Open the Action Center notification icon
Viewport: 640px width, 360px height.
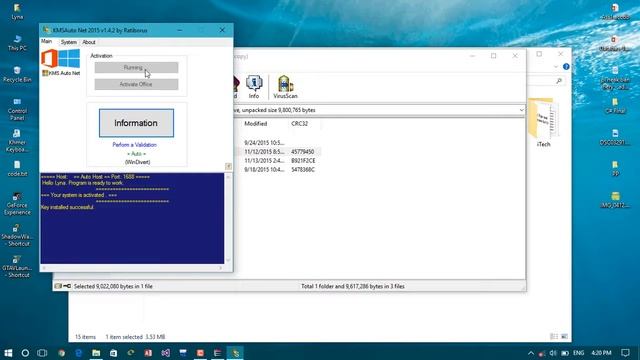tap(625, 353)
